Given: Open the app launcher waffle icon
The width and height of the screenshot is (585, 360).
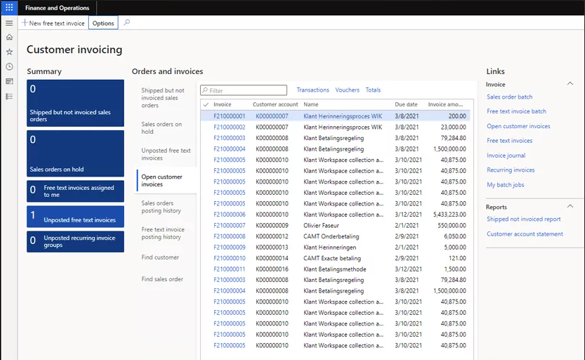Looking at the screenshot, I should 9,7.
